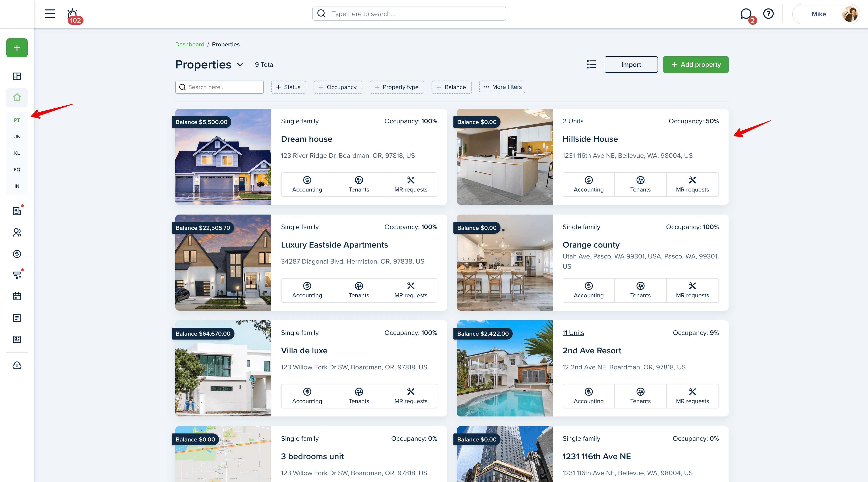This screenshot has height=482, width=868.
Task: Click the Balance $22,505.70 badge
Action: click(203, 228)
